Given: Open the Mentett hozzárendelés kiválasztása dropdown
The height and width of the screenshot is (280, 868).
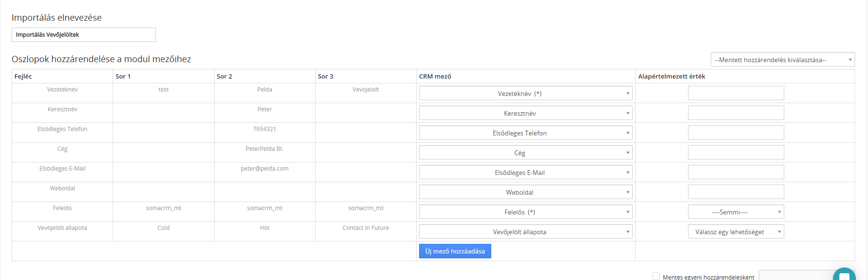Looking at the screenshot, I should pyautogui.click(x=782, y=59).
